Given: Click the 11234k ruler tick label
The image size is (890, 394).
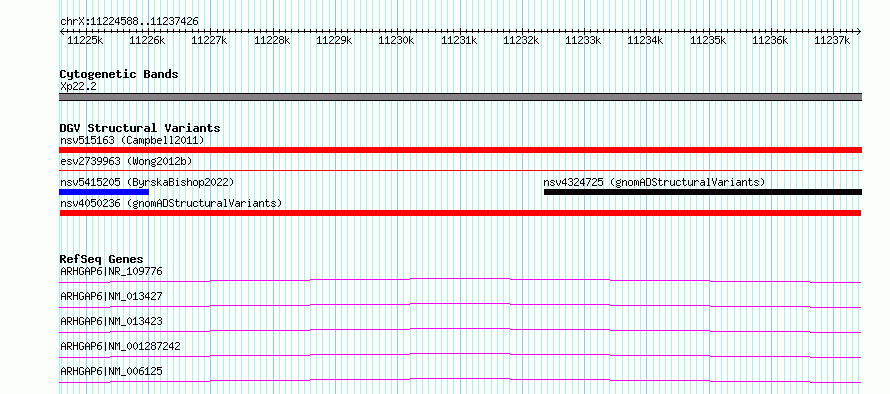Looking at the screenshot, I should [x=645, y=40].
